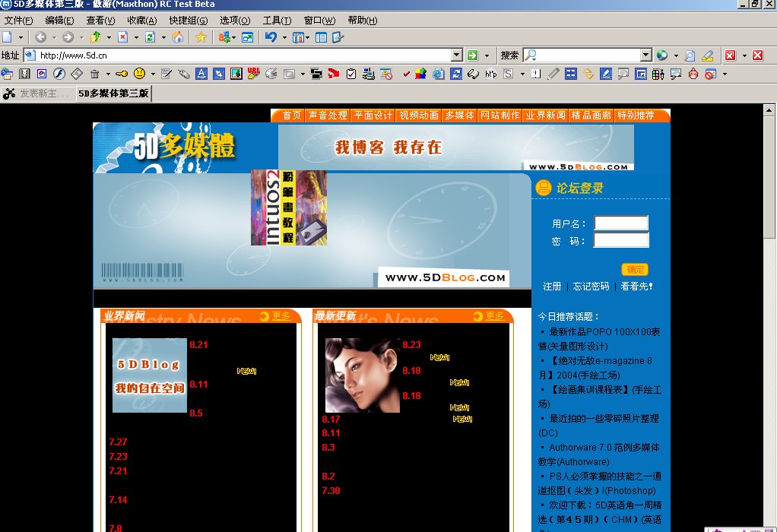The image size is (777, 532).
Task: Click the woman portrait thumbnail
Action: [362, 375]
